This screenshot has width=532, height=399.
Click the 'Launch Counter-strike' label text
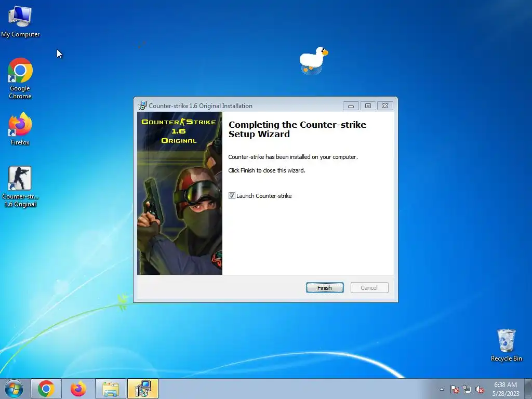tap(264, 196)
